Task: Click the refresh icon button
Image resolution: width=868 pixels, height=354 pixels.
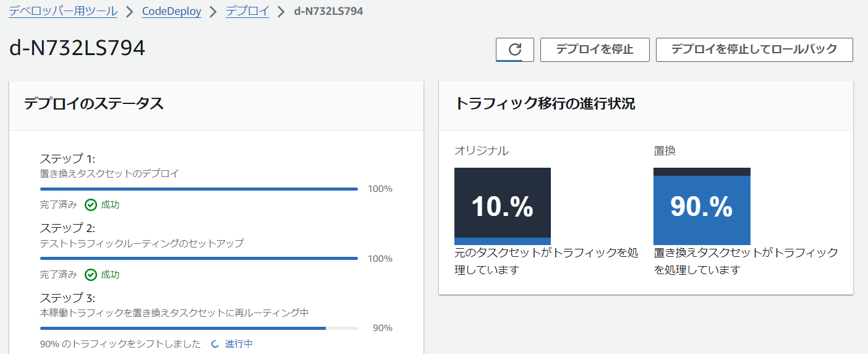Action: [514, 50]
